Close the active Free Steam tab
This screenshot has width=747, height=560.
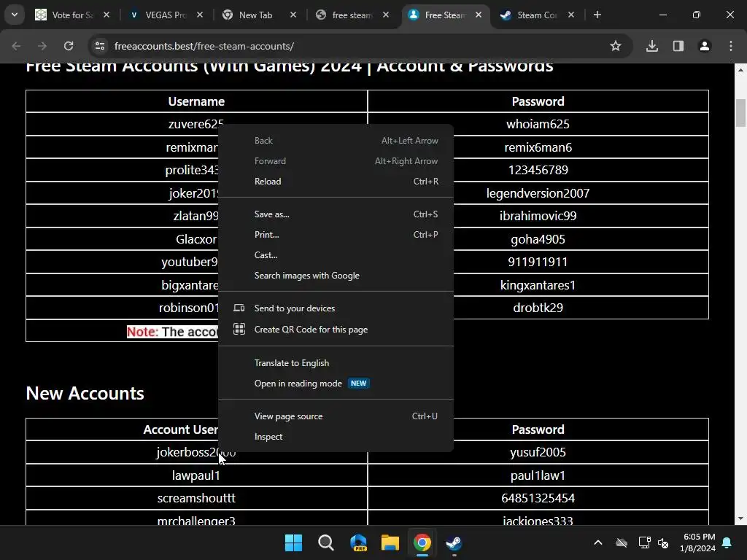click(x=479, y=15)
